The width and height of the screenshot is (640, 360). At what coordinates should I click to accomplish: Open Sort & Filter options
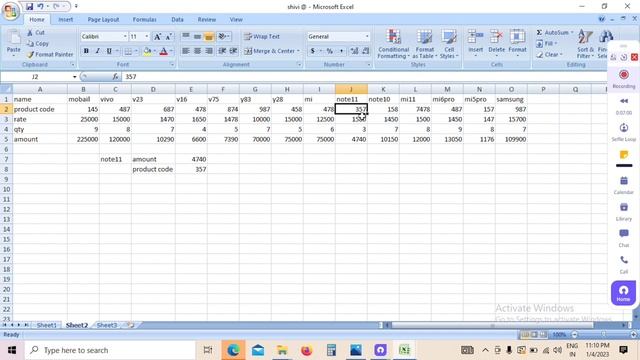(x=585, y=44)
